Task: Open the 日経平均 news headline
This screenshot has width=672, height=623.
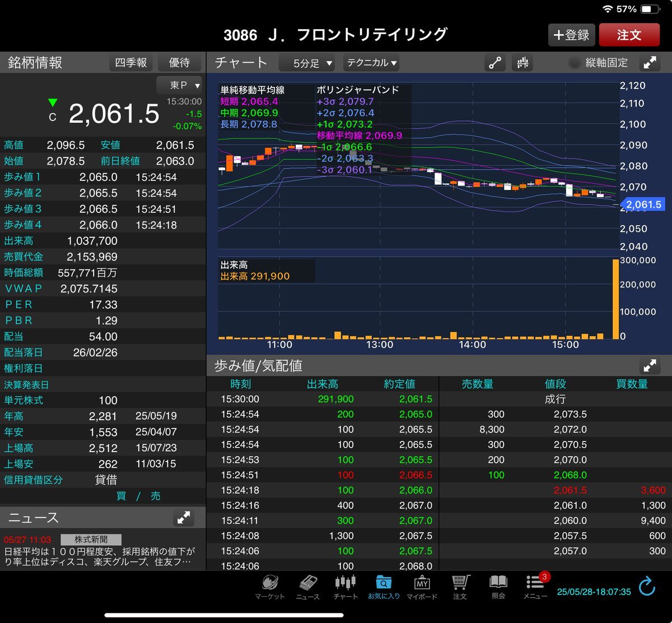Action: point(101,556)
